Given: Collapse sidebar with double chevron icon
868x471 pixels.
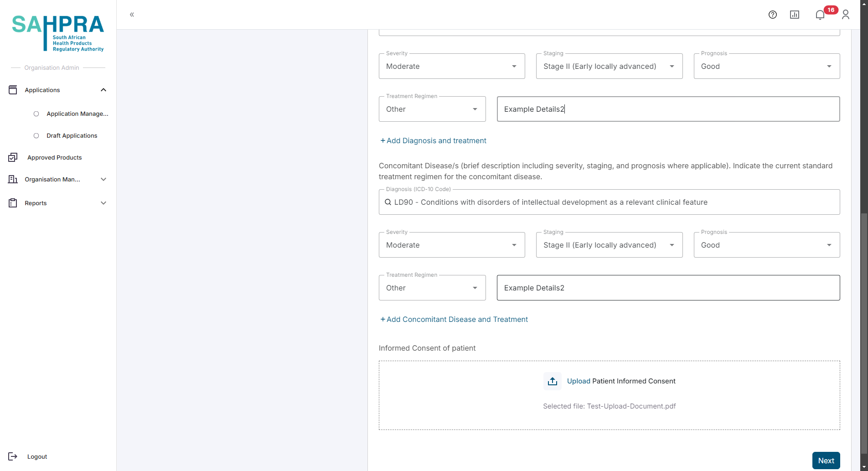Looking at the screenshot, I should (x=132, y=15).
